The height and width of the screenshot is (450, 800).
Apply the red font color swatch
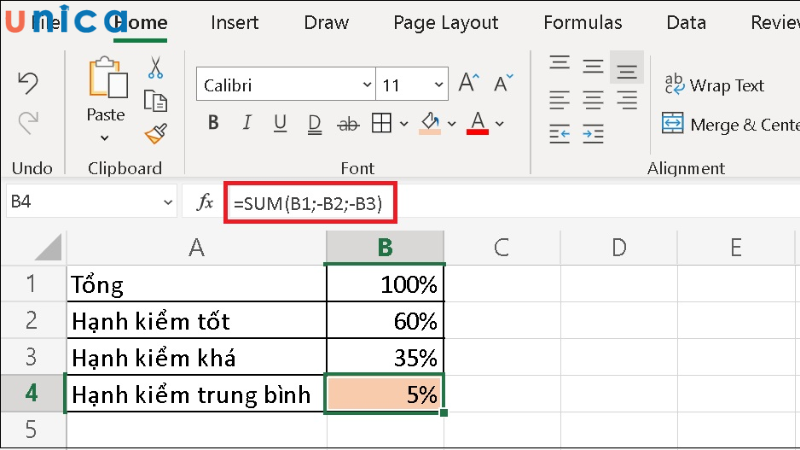477,124
